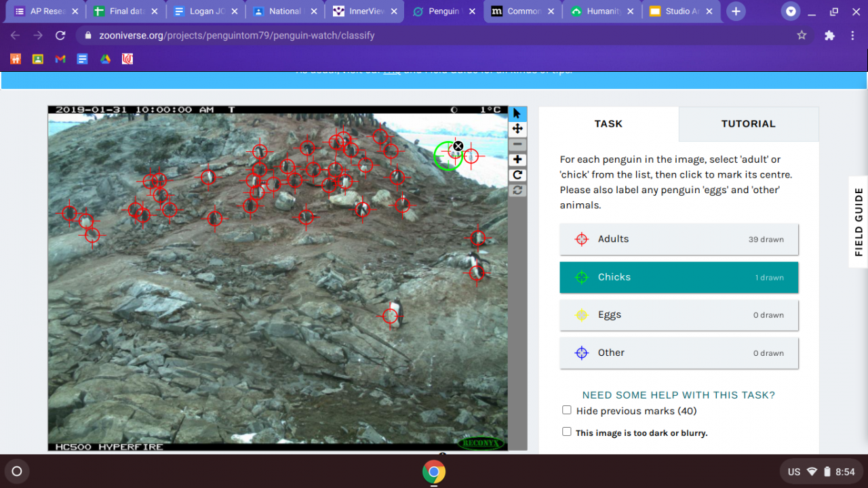
Task: Toggle Hide previous marks checkbox
Action: pyautogui.click(x=567, y=410)
